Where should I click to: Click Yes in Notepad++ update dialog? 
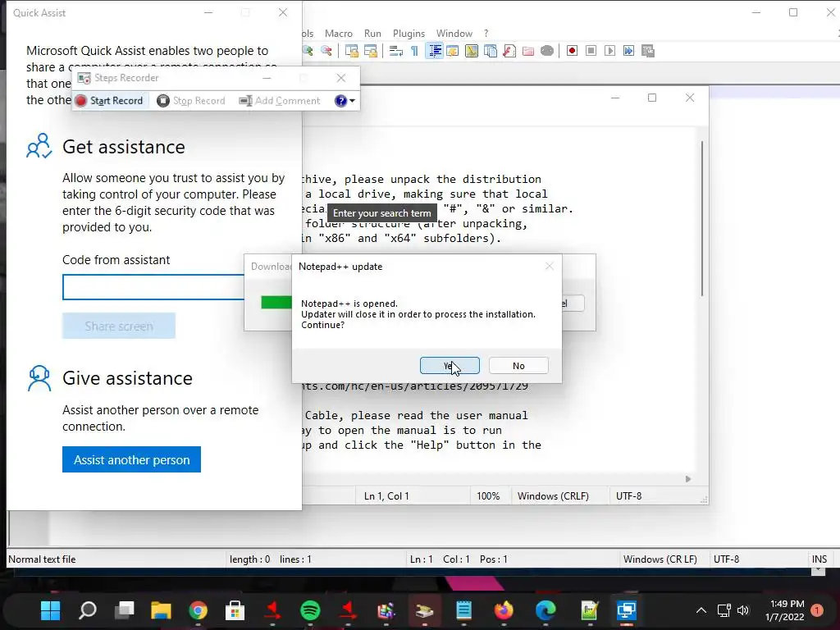(450, 366)
